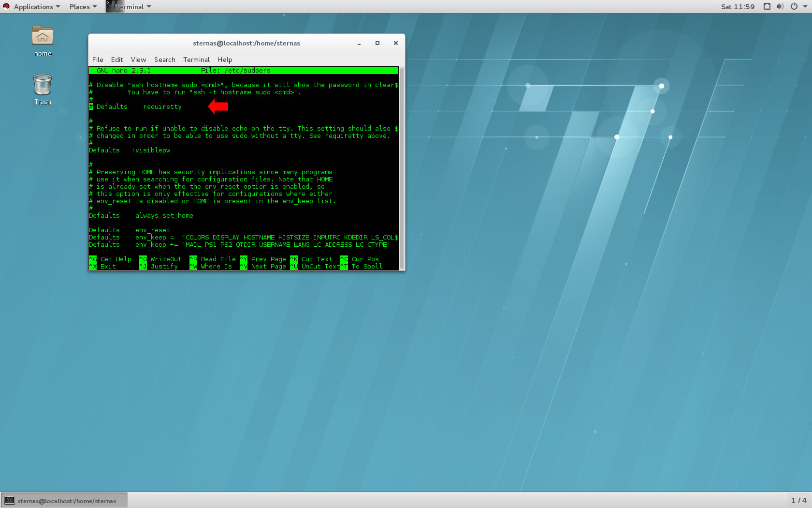Click the 'Disable "ssh hostname sudo' comment line
Screen dimensions: 812x508
244,85
